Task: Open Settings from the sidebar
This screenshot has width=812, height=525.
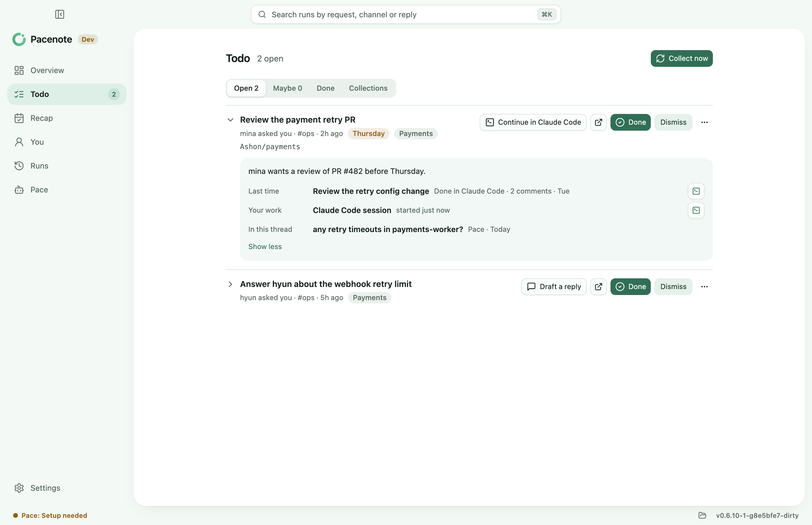Action: pos(67,488)
